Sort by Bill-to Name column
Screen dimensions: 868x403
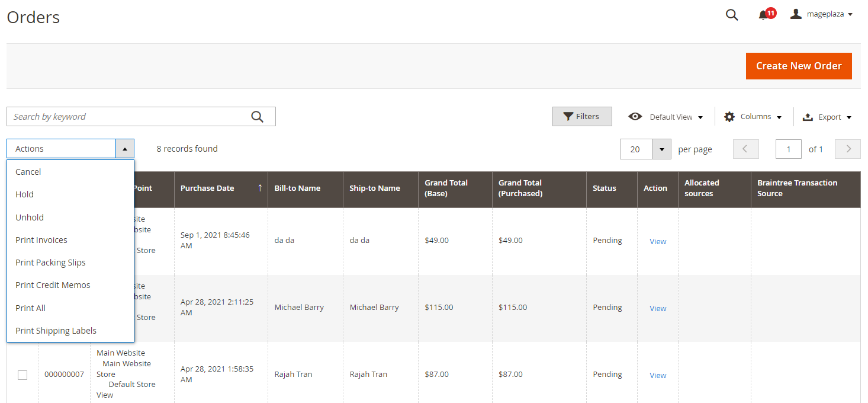[306, 188]
